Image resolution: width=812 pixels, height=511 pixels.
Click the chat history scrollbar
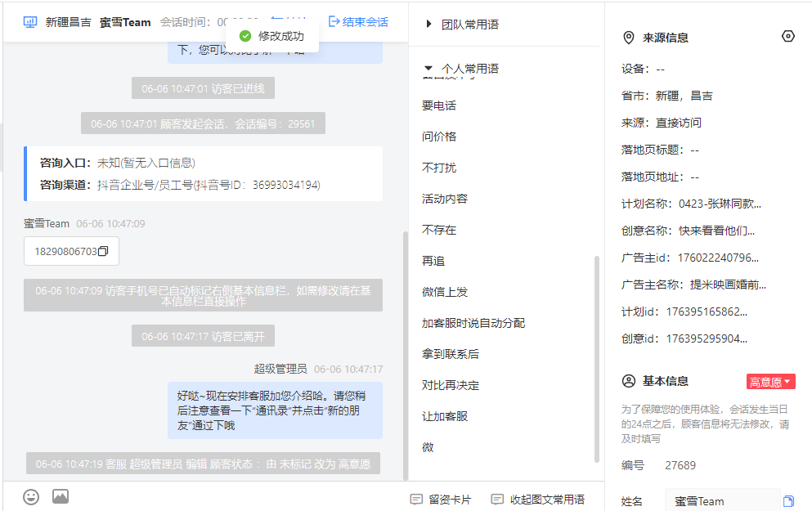coord(405,355)
